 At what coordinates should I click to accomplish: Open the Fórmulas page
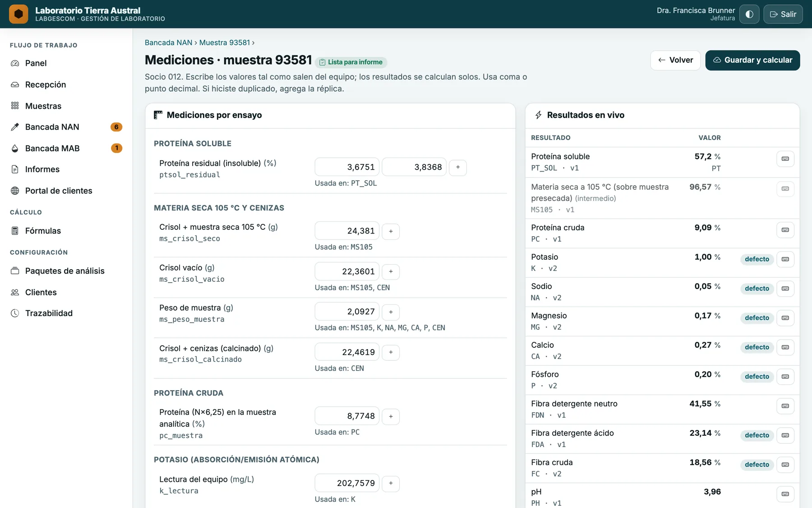66,231
